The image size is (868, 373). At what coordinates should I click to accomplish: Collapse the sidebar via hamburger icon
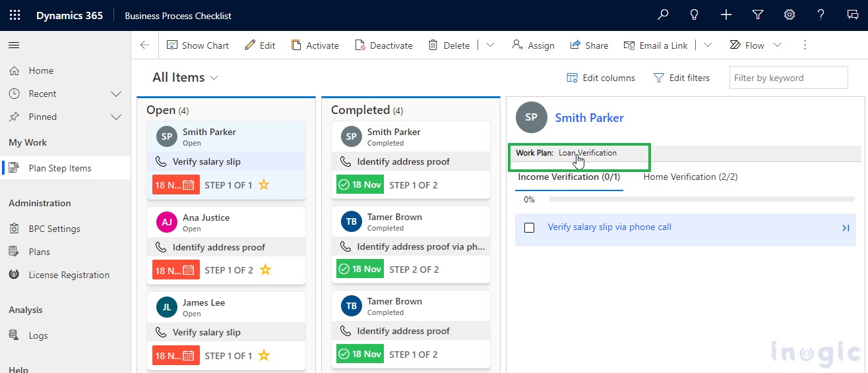click(14, 45)
